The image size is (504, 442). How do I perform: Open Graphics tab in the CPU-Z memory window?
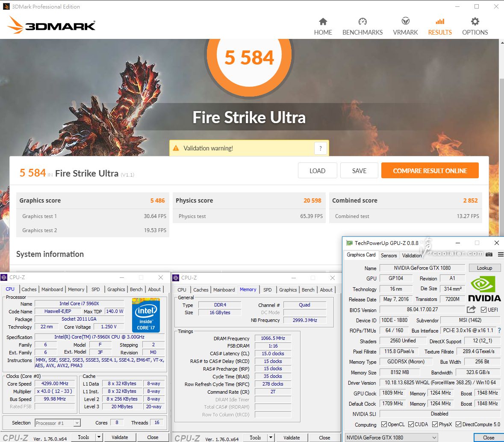pos(288,290)
